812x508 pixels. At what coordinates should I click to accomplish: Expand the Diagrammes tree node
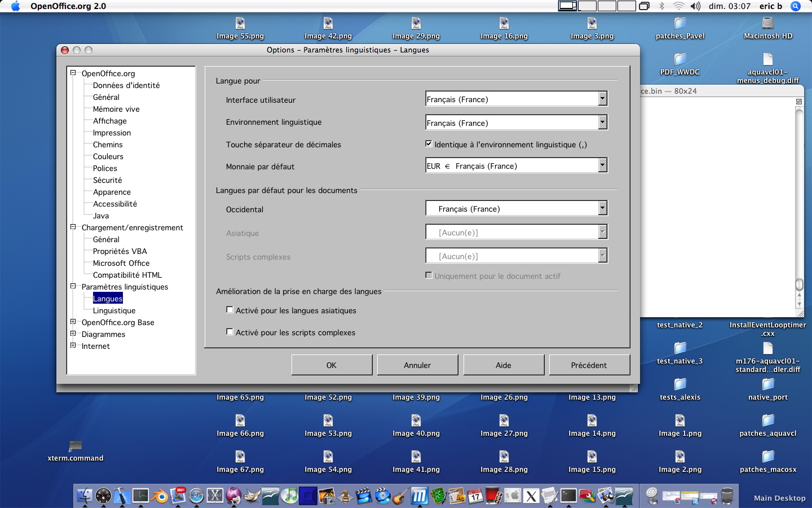pyautogui.click(x=73, y=333)
